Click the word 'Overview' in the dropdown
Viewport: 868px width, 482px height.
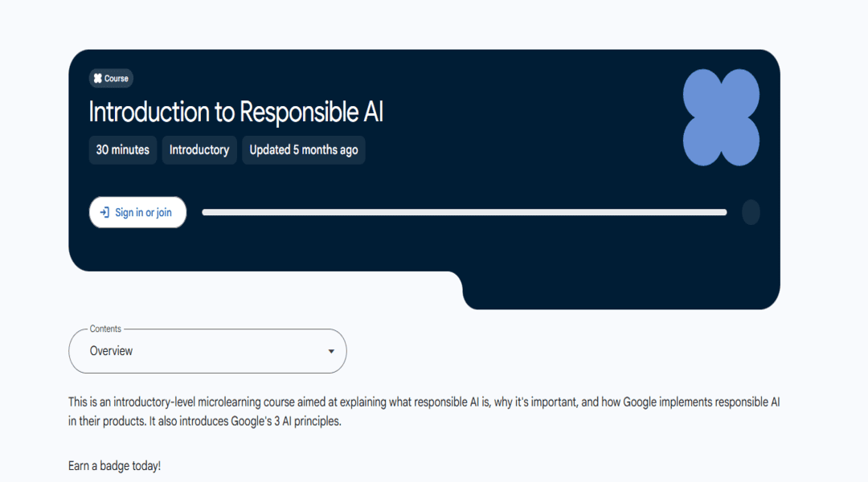(x=112, y=351)
